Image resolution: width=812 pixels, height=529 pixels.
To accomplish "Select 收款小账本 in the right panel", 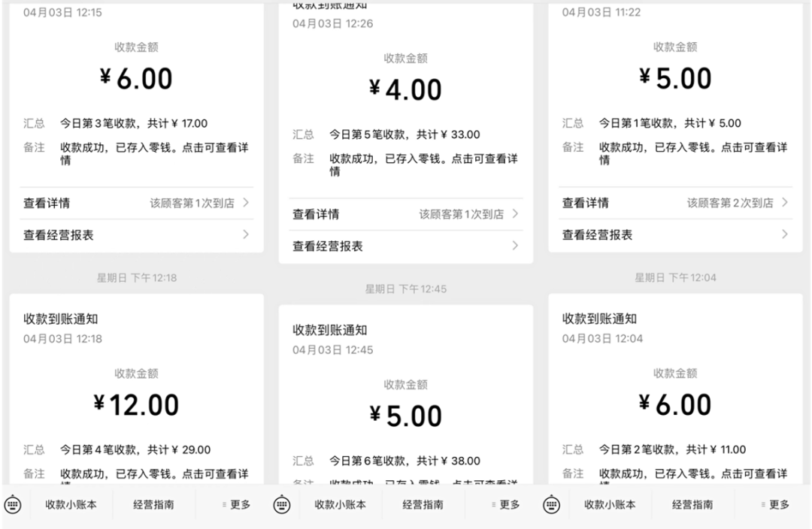I will click(x=610, y=505).
